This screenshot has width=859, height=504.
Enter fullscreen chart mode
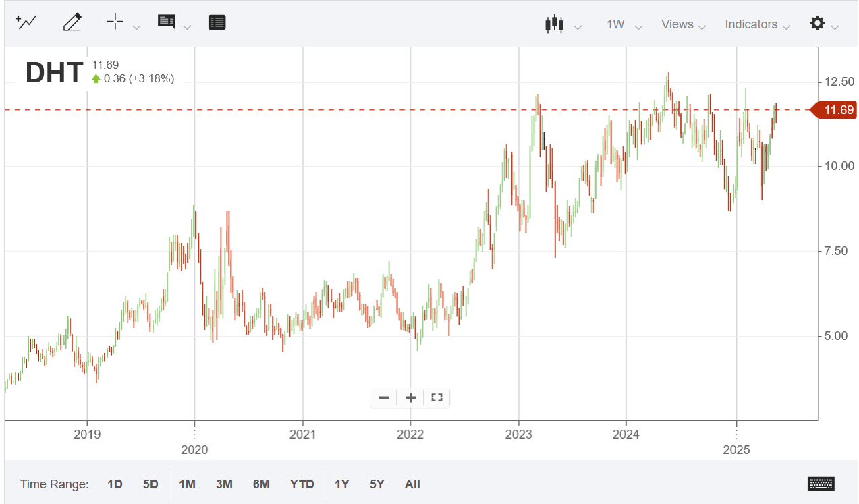(435, 397)
